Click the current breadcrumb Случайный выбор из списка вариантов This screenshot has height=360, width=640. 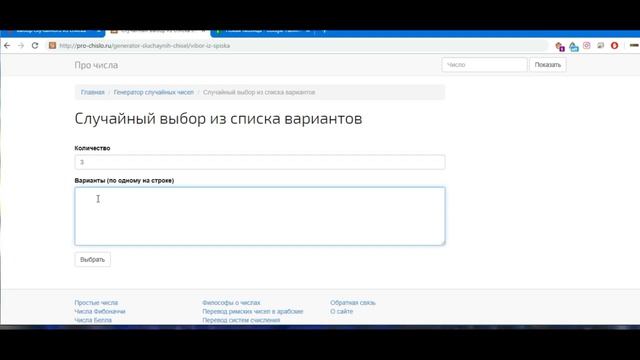pyautogui.click(x=259, y=92)
